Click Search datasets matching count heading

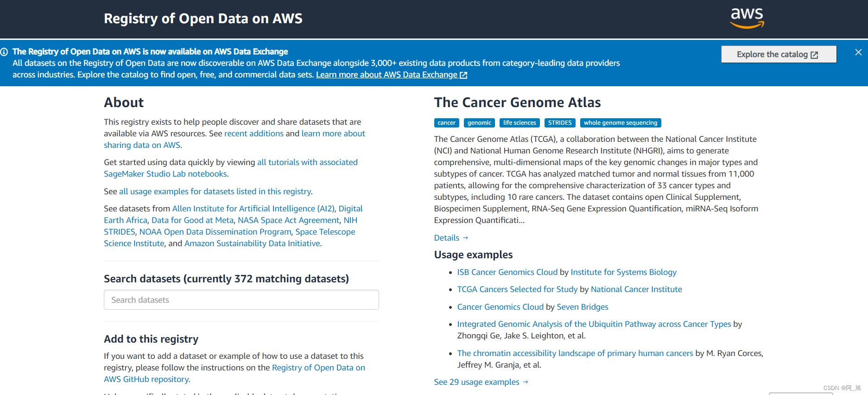[226, 279]
